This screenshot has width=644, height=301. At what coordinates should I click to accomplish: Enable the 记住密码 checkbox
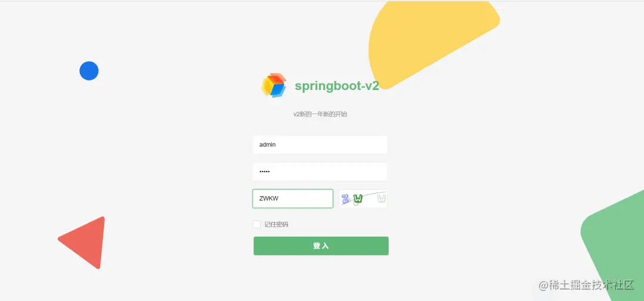click(256, 225)
